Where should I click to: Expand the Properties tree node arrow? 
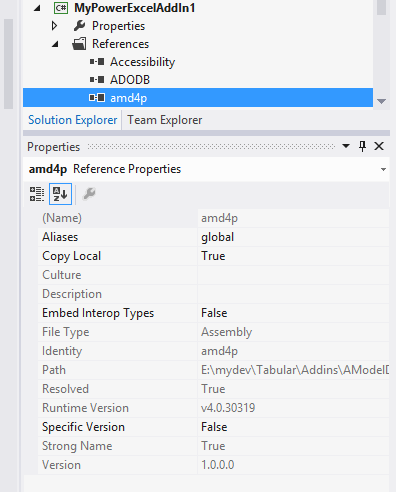[54, 26]
